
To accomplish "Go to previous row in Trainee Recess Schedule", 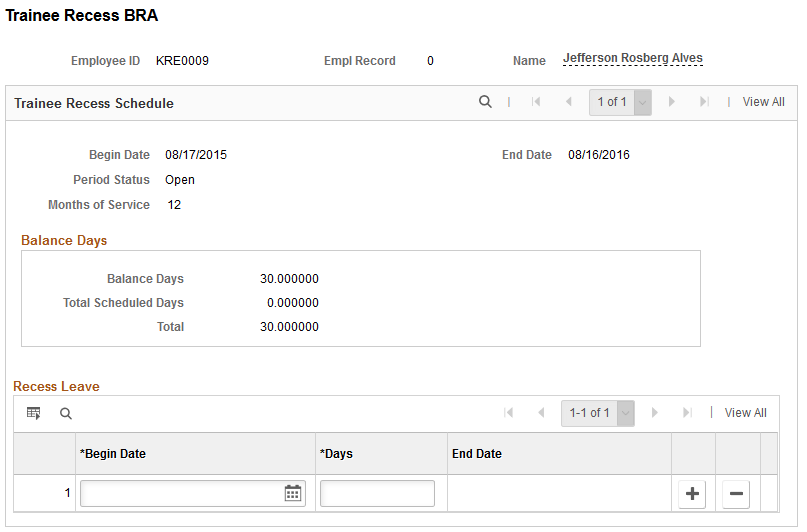I will pos(569,102).
